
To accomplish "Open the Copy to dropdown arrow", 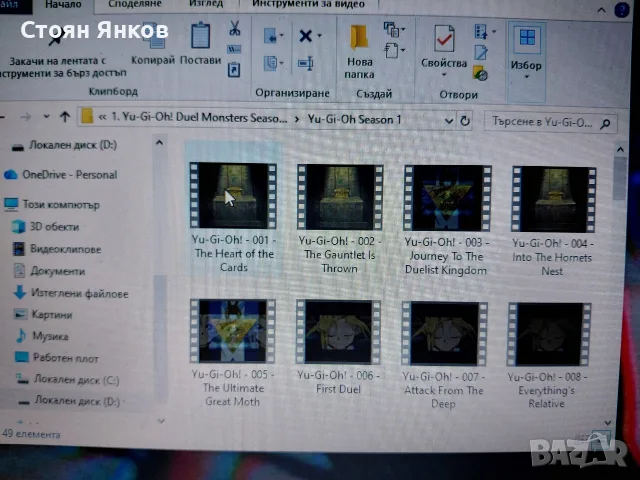I will click(282, 63).
